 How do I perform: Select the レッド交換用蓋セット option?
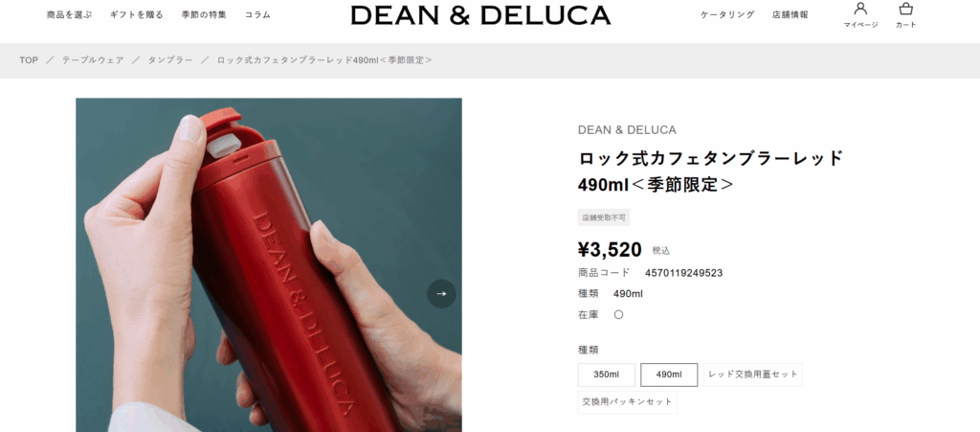click(753, 375)
